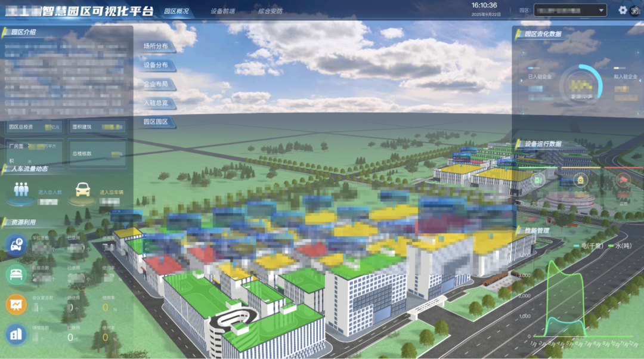This screenshot has width=644, height=359.
Task: Switch to the 园区概况 tab
Action: tap(176, 11)
